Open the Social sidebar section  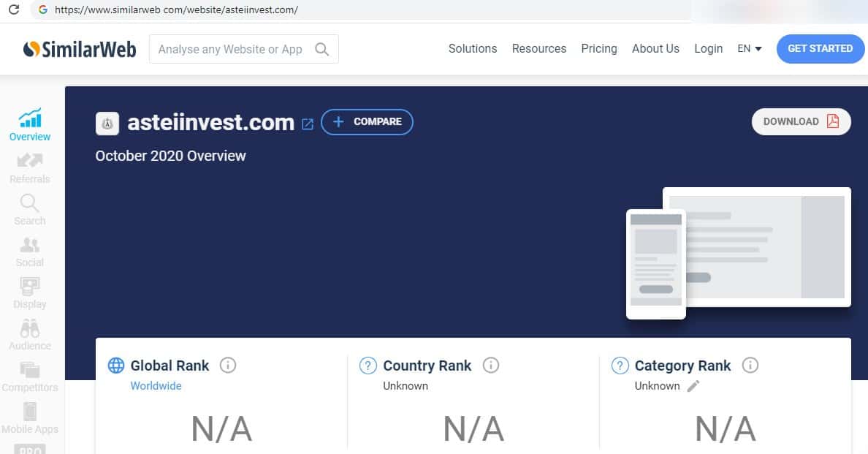coord(30,252)
